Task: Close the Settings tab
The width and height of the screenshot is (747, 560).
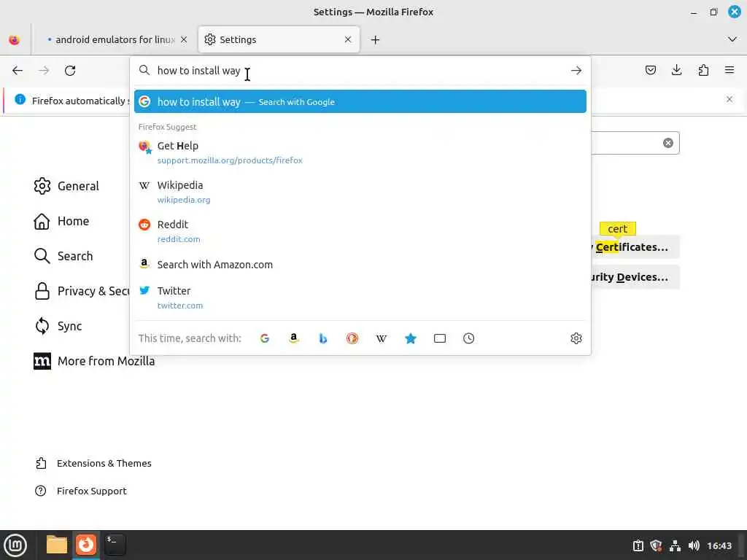Action: pyautogui.click(x=348, y=39)
